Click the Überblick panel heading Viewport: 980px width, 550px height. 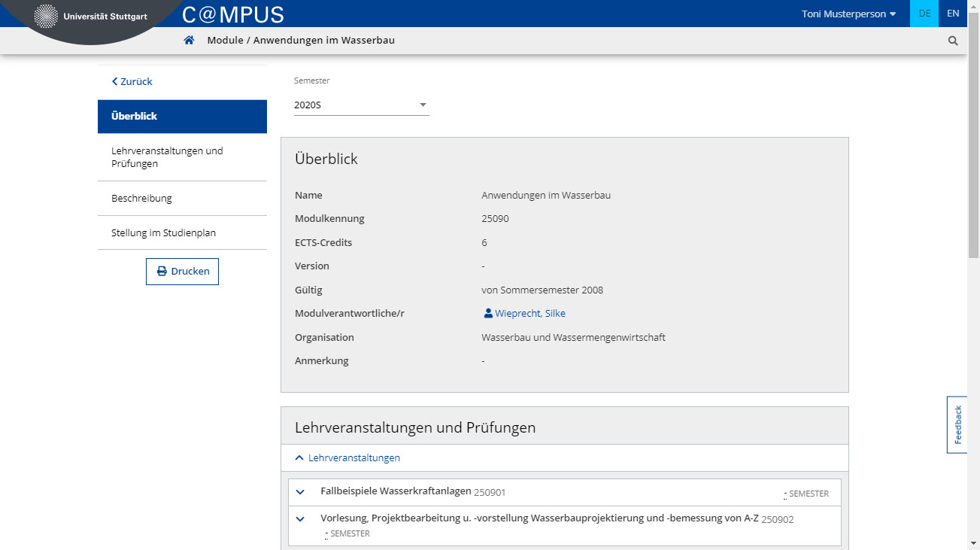click(326, 159)
